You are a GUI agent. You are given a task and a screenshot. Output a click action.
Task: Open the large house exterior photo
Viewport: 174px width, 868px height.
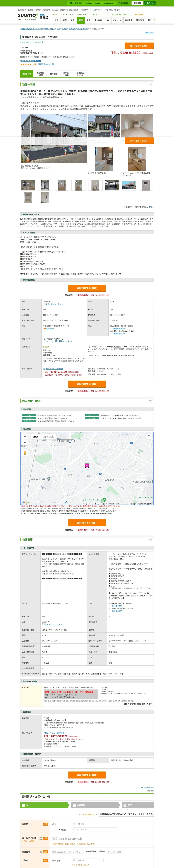[54, 138]
